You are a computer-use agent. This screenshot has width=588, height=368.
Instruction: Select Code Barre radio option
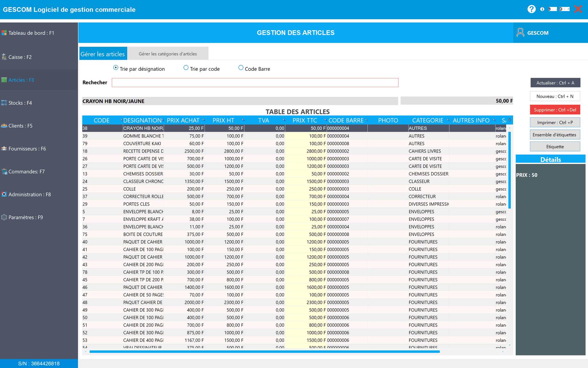tap(241, 68)
